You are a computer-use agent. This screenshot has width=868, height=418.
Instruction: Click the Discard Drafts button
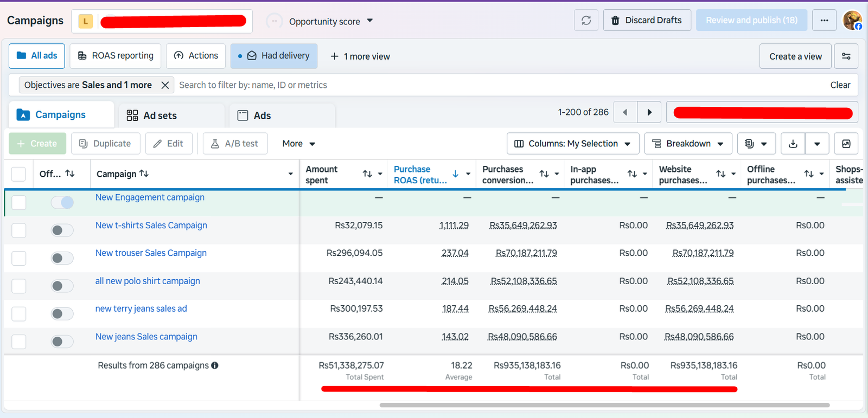click(x=647, y=20)
